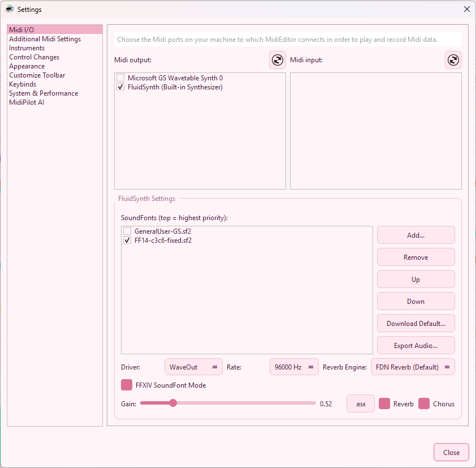The image size is (476, 468).
Task: Enable the GeneralUser-GS.sf2 SoundFont
Action: [x=127, y=231]
